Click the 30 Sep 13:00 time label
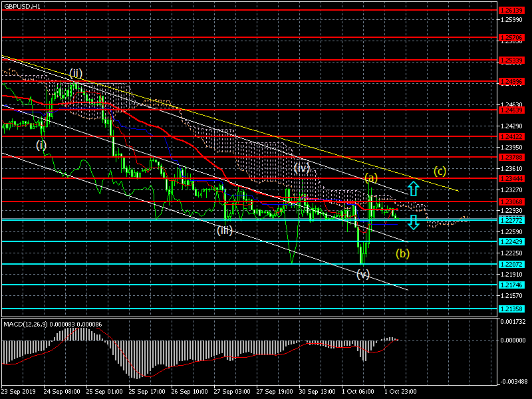Screen dimensions: 532x399 (317, 392)
